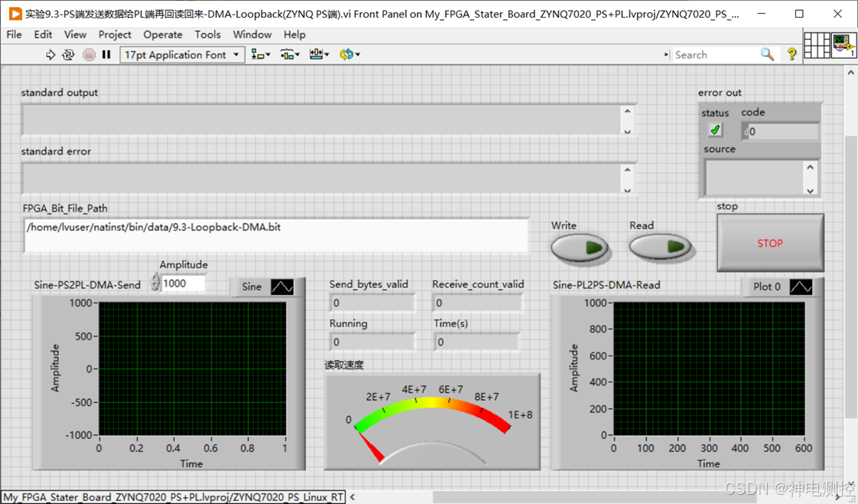The width and height of the screenshot is (858, 504).
Task: Open the File menu
Action: (x=15, y=34)
